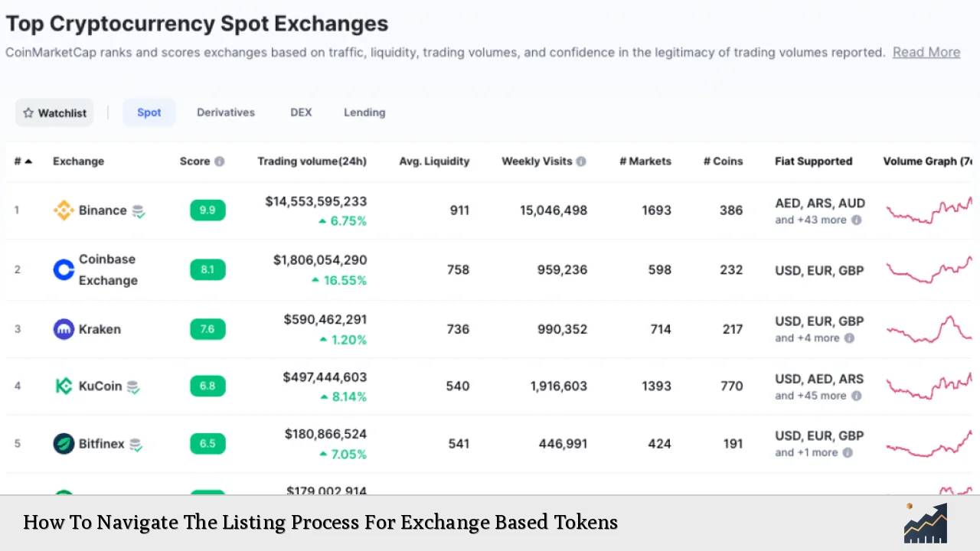
Task: Click the Fiat Supported column header
Action: [813, 161]
